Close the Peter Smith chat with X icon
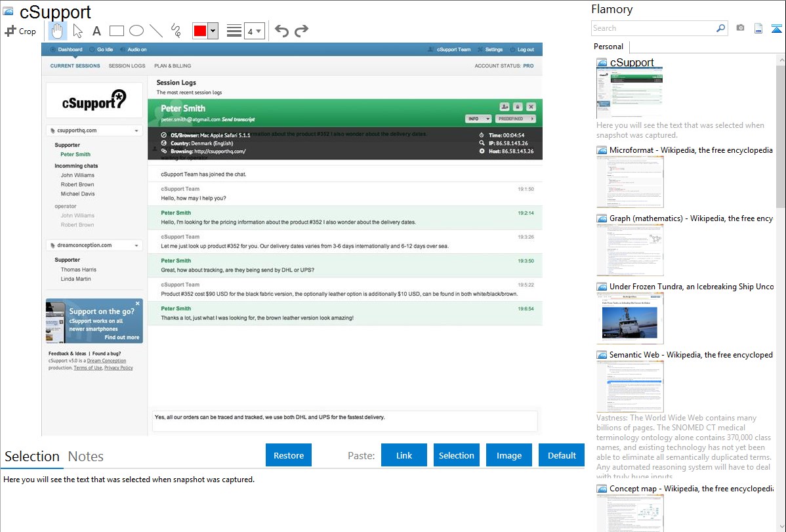The height and width of the screenshot is (532, 786). [531, 107]
